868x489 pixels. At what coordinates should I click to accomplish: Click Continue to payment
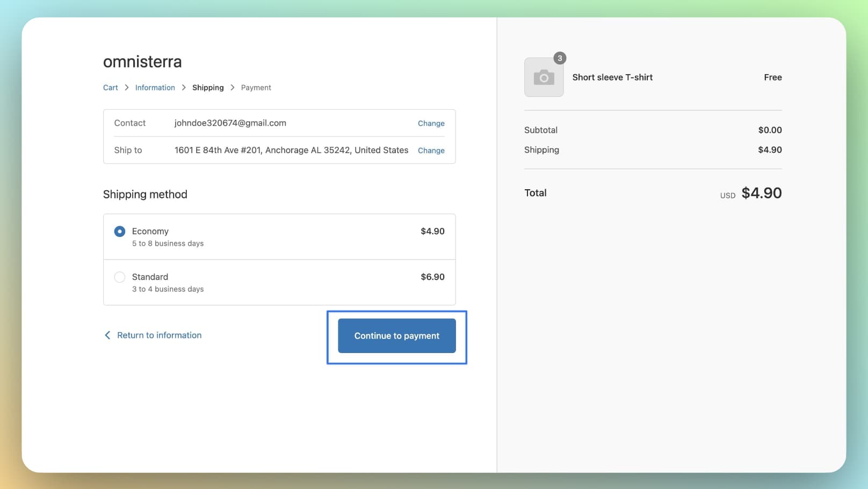(x=396, y=336)
